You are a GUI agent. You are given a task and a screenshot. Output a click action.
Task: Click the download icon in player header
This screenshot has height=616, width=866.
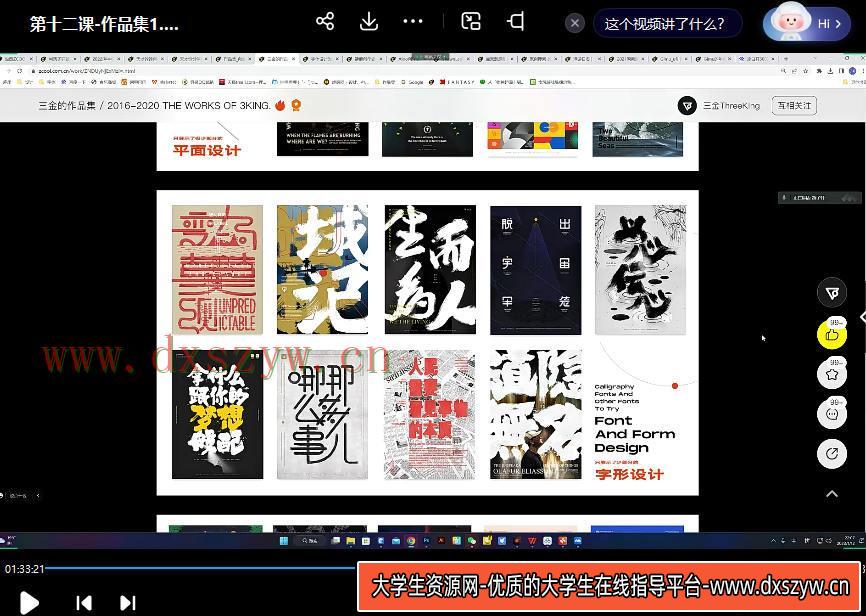pyautogui.click(x=368, y=22)
